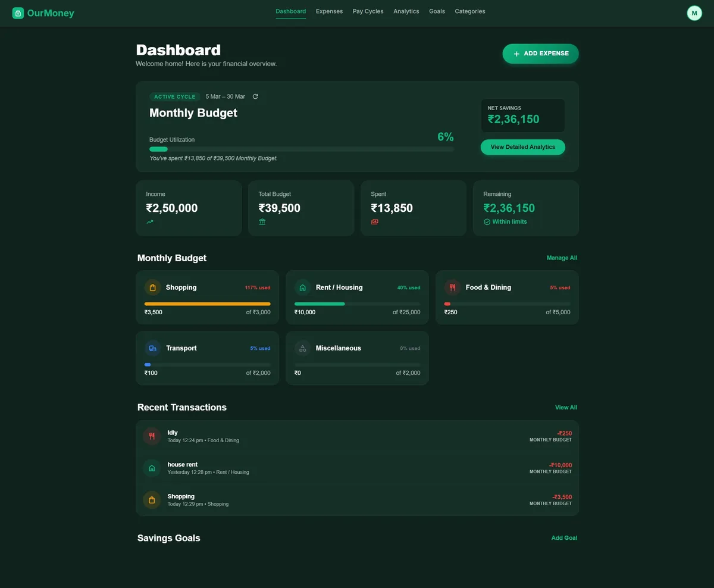714x588 pixels.
Task: Select the Categories navigation item
Action: coord(469,11)
